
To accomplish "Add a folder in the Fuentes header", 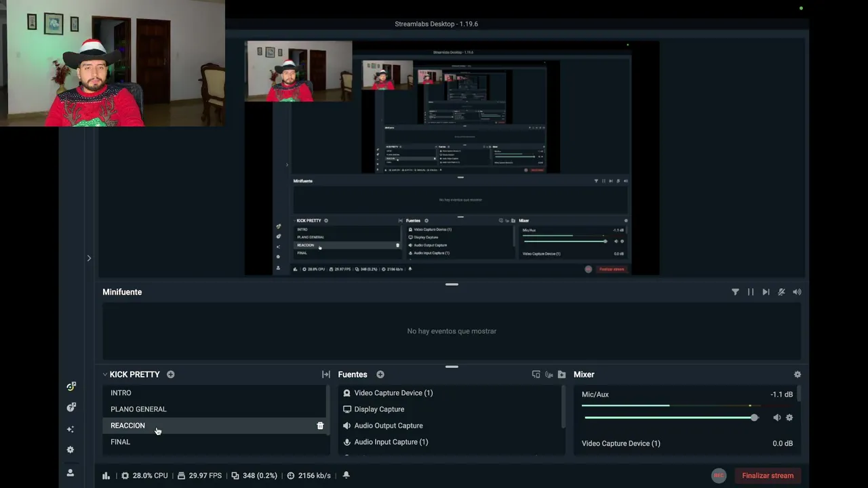I will point(561,374).
